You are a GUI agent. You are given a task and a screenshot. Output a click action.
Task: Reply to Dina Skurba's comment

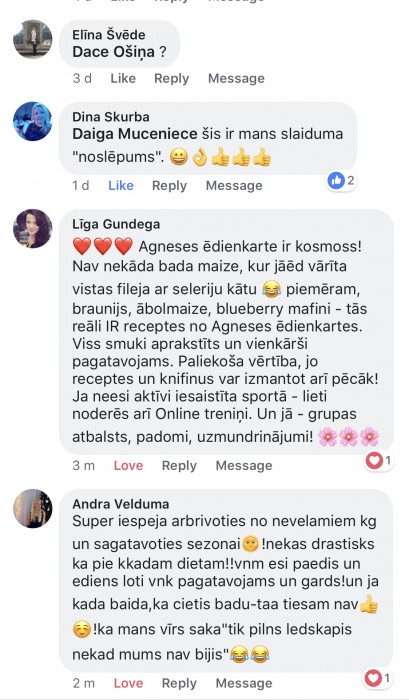click(169, 186)
